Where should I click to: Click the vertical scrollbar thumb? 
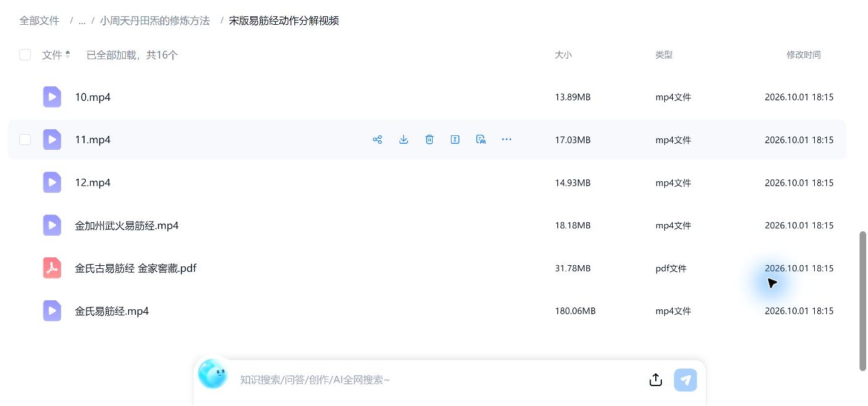click(x=863, y=301)
